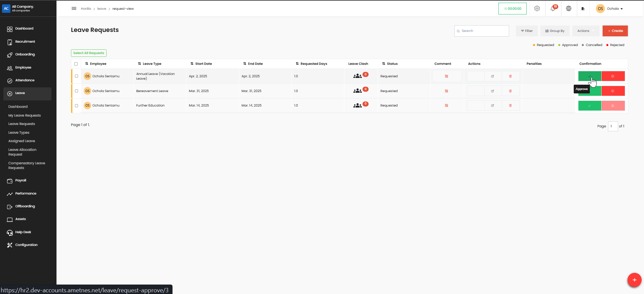Click the floating red plus button

[x=634, y=280]
